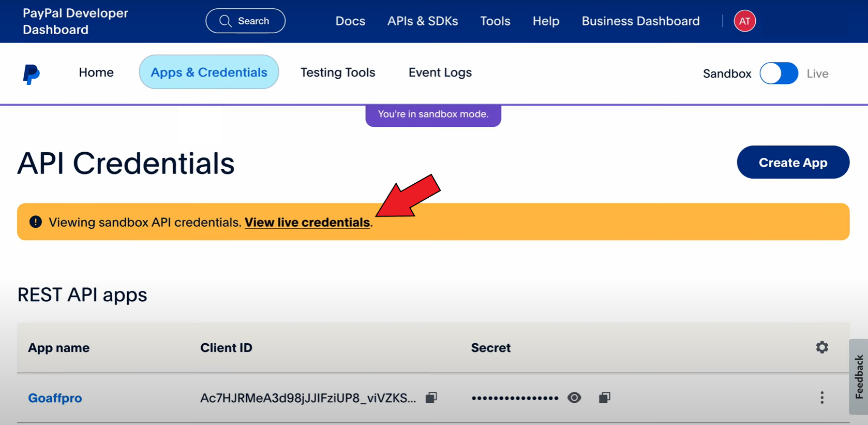Switch to the Testing Tools tab

338,72
